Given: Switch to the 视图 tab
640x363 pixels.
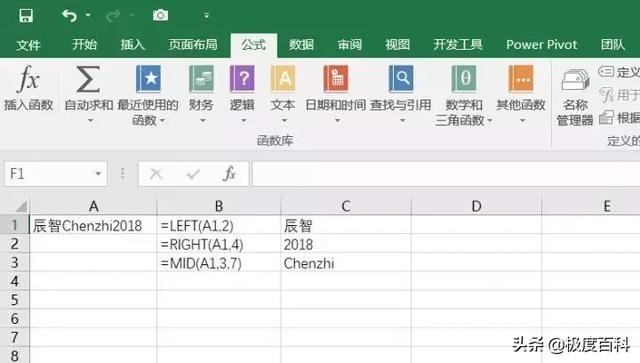Looking at the screenshot, I should point(398,45).
